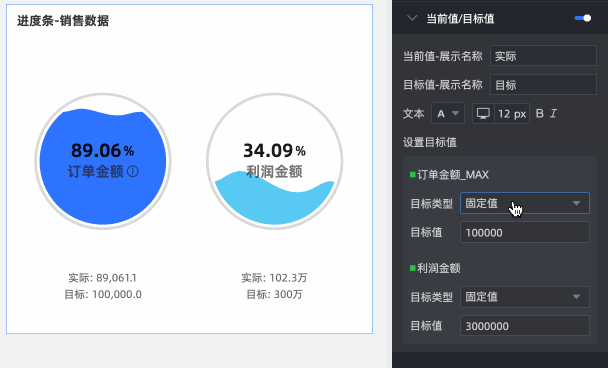Toggle italic text formatting
Image resolution: width=608 pixels, height=368 pixels.
coord(553,114)
